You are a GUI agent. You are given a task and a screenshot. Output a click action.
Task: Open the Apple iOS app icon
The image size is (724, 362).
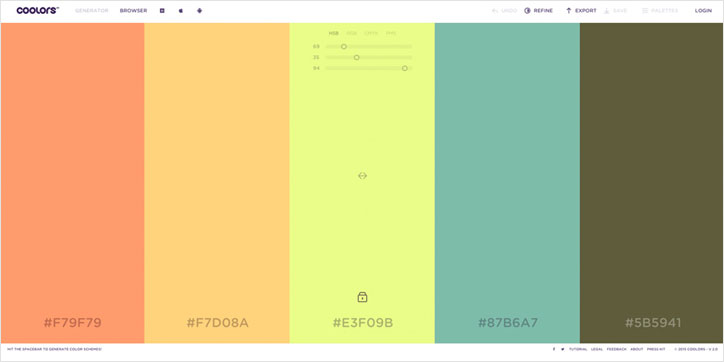(x=181, y=11)
